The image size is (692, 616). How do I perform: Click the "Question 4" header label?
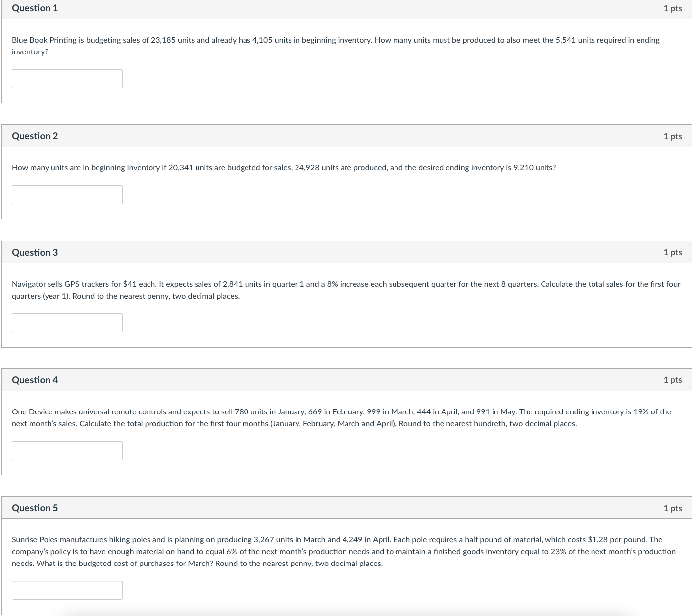click(x=35, y=380)
